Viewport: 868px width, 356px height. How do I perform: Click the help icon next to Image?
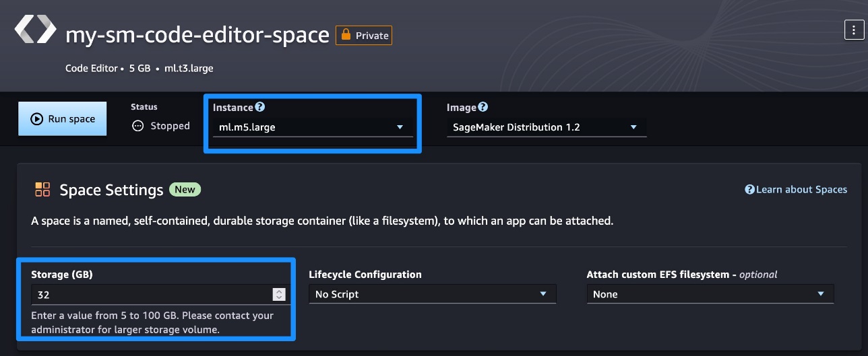(x=483, y=107)
